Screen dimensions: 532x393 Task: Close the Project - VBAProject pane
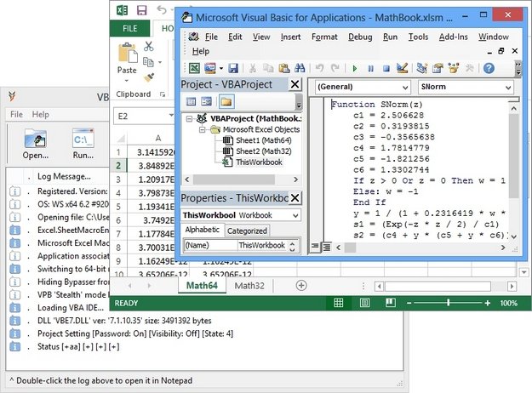point(295,84)
